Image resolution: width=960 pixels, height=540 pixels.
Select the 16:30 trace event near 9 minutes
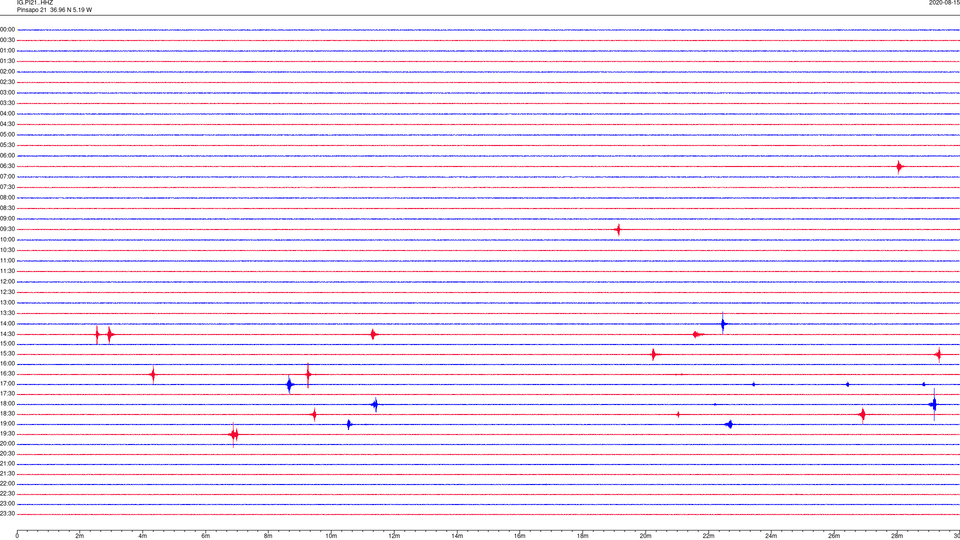(308, 374)
